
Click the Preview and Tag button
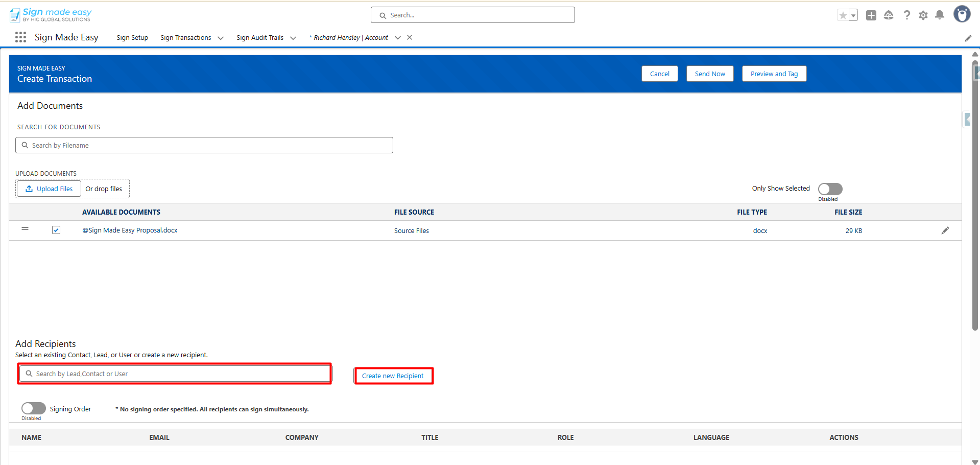point(774,74)
